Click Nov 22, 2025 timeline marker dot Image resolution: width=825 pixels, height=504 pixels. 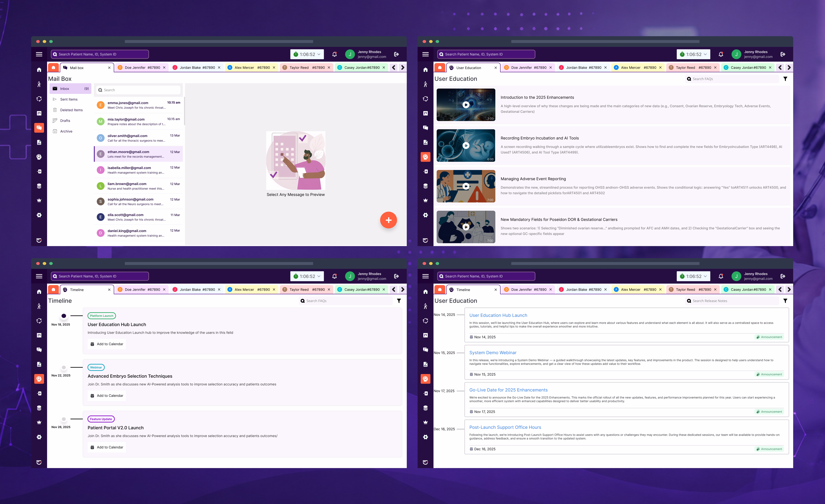pos(64,368)
